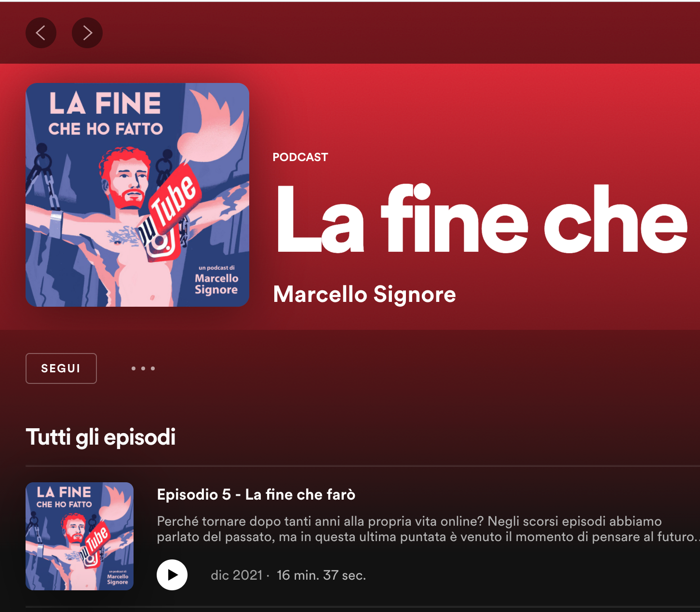Click "un podcast di" credit on the large cover

[x=216, y=268]
